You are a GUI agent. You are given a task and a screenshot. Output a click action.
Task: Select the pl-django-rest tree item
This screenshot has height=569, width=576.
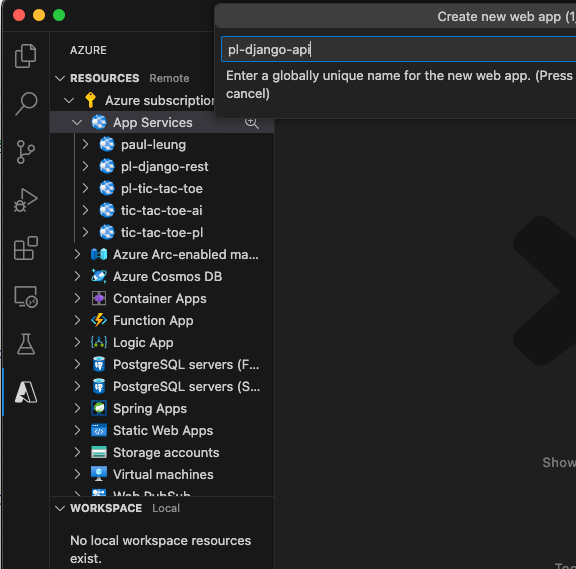point(162,166)
